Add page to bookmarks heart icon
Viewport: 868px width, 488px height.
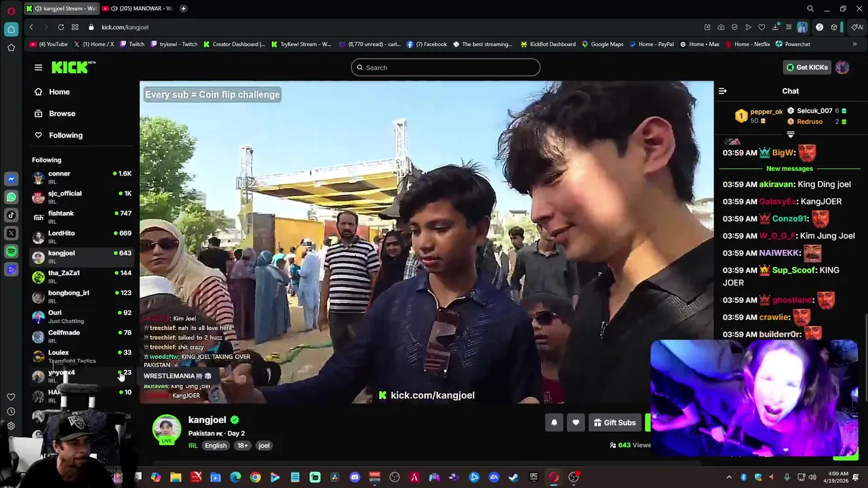coord(762,27)
